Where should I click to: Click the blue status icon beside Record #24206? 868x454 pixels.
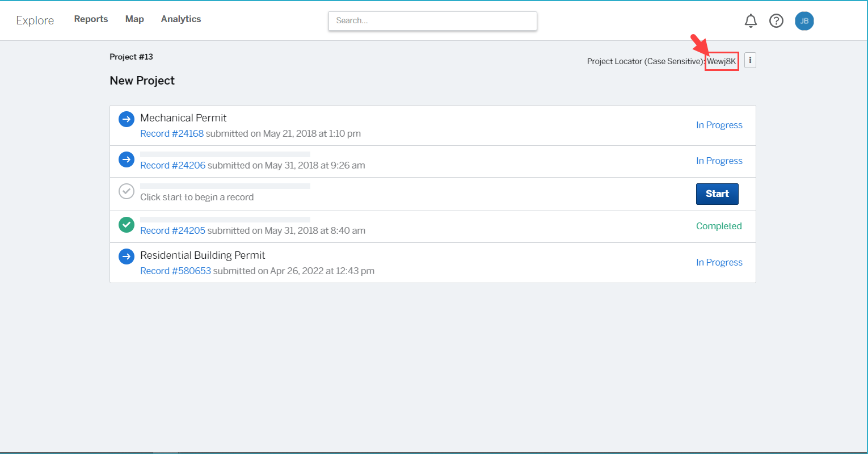pyautogui.click(x=126, y=159)
